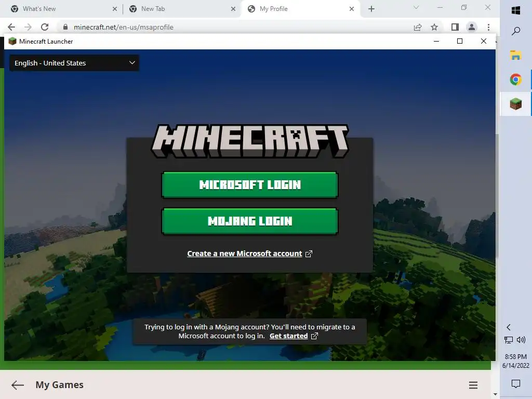Click the My Games heading
Screen dimensions: 532x399
[x=59, y=385]
